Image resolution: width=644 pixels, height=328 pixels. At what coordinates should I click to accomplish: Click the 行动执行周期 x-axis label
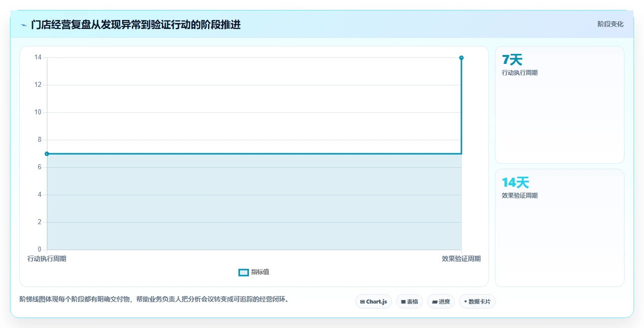[x=47, y=259]
